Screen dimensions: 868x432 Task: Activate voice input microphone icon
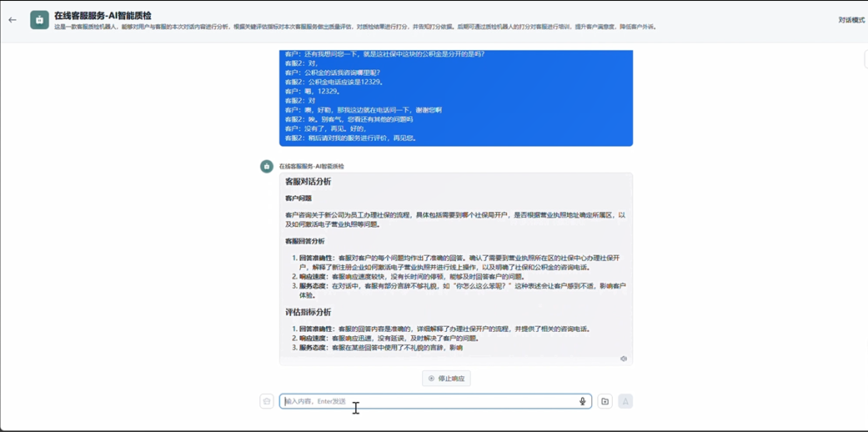582,401
